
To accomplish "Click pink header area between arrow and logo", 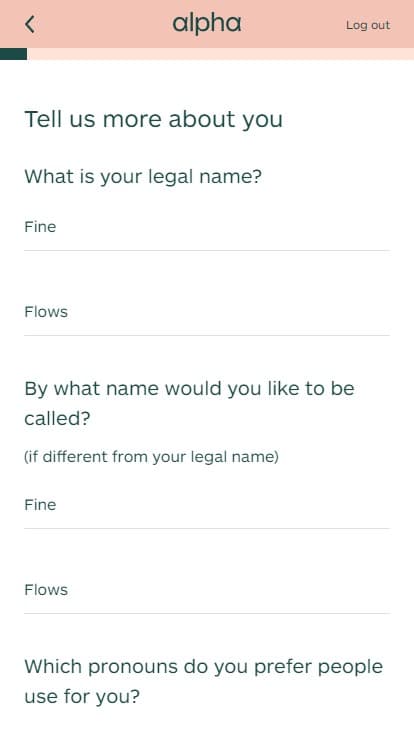I will point(104,24).
